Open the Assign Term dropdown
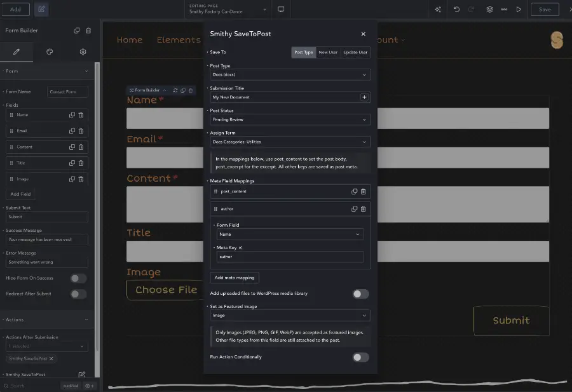 click(290, 142)
